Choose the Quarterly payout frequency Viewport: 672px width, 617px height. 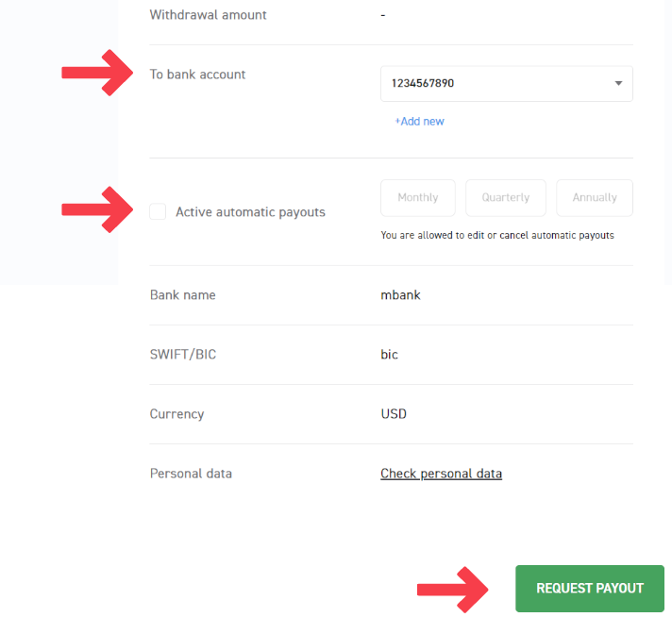(x=506, y=198)
